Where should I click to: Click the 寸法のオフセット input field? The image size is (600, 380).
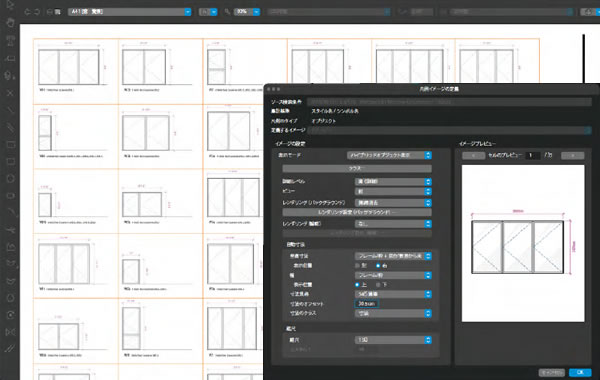coord(367,304)
